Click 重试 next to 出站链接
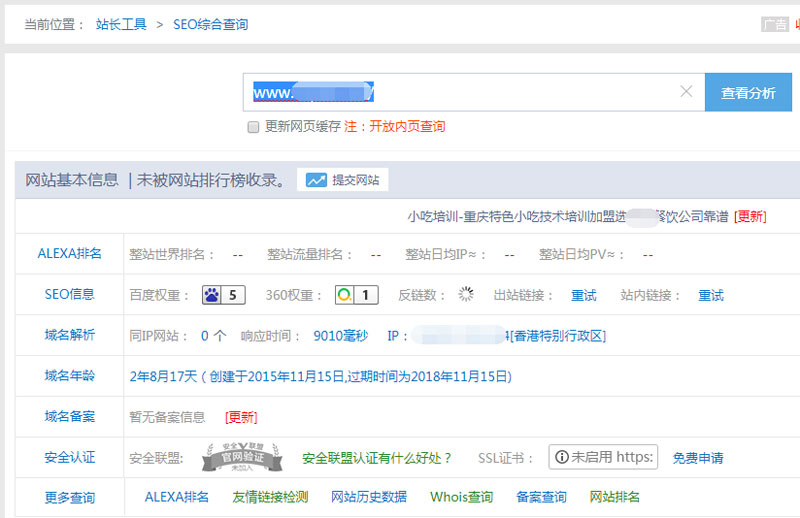The image size is (800, 518). 584,295
